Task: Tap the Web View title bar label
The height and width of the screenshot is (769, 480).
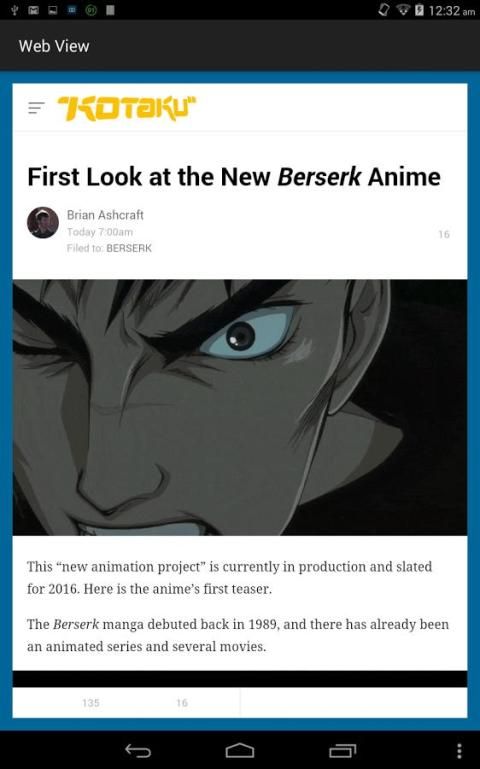Action: click(x=54, y=46)
